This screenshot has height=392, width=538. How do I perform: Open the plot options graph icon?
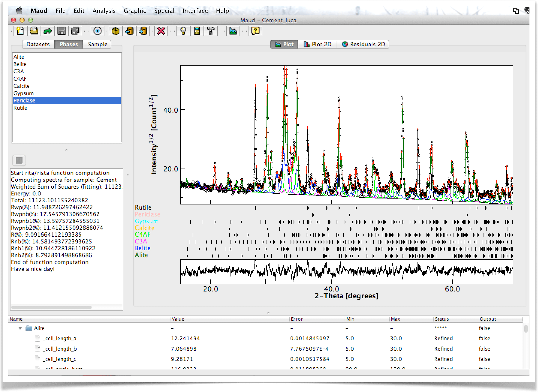[x=233, y=31]
